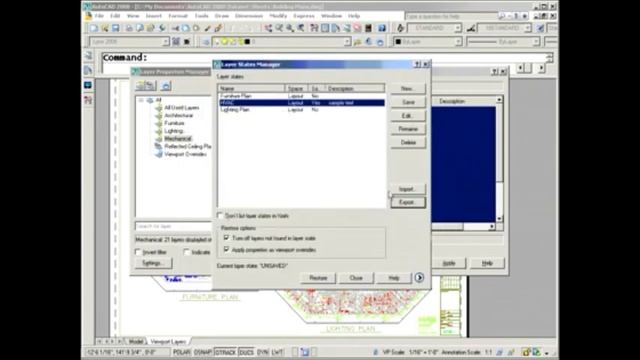640x360 pixels.
Task: Click the QuickCalc calculator toolbar icon
Action: [x=369, y=28]
